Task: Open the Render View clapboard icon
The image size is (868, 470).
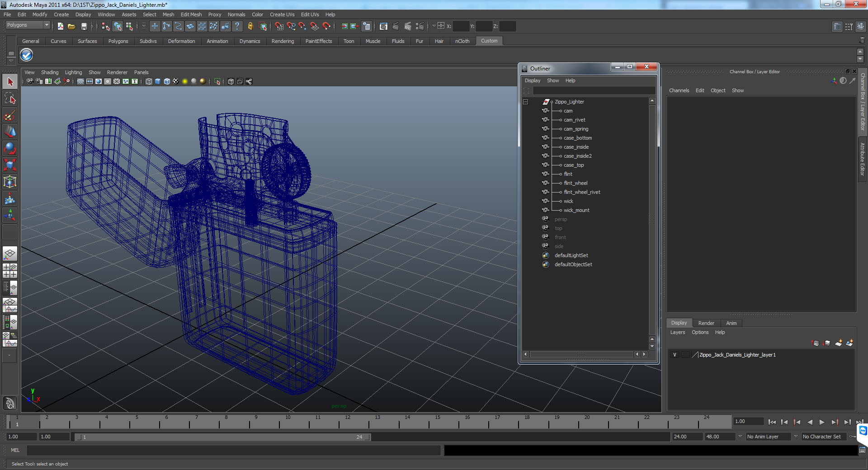Action: 383,26
